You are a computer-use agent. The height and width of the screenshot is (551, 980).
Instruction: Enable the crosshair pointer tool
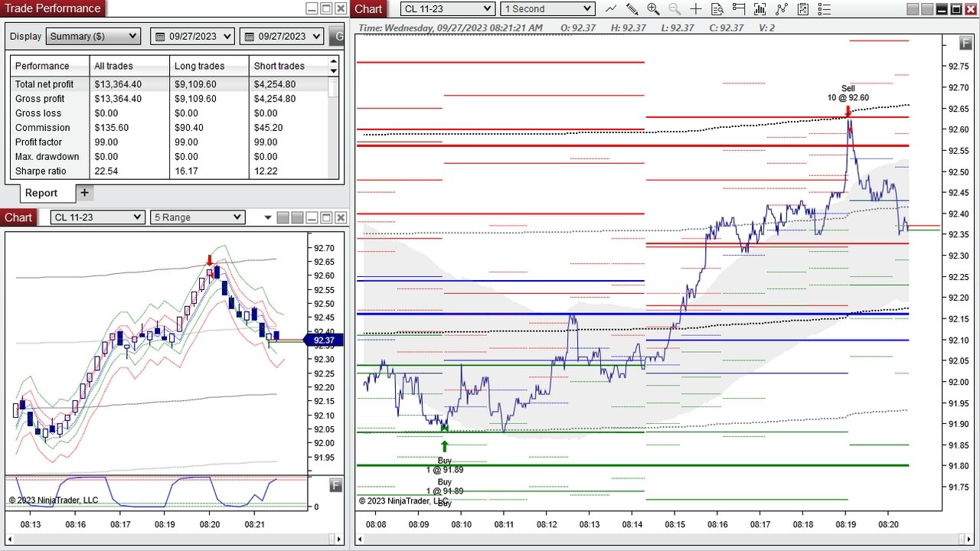[x=695, y=9]
